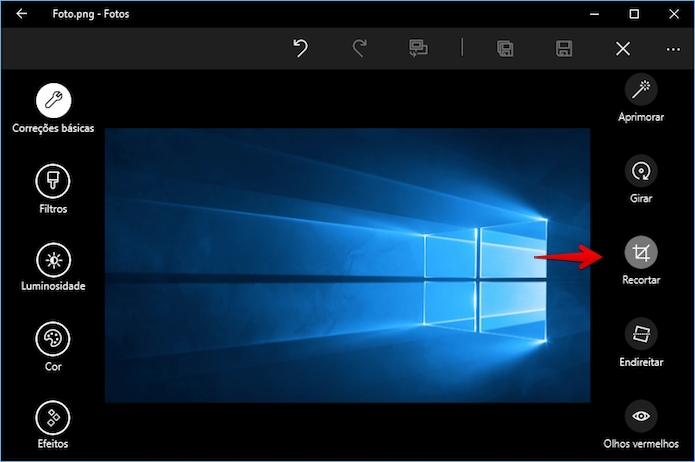
Task: Redo the last edit
Action: (359, 48)
